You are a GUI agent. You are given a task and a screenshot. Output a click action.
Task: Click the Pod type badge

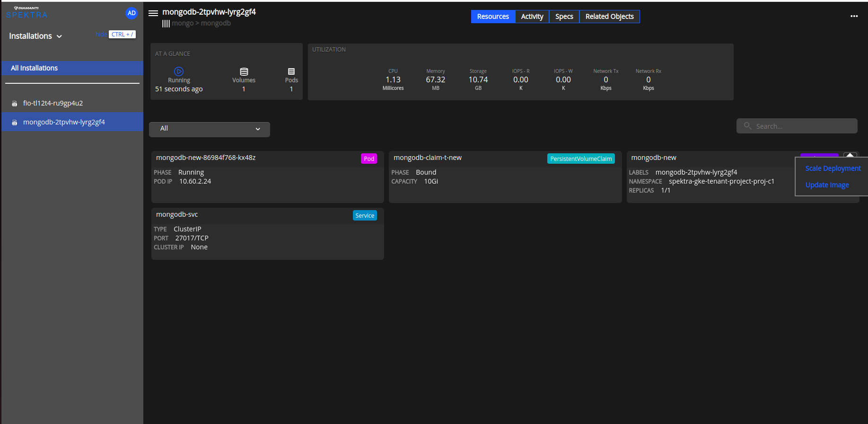coord(369,159)
